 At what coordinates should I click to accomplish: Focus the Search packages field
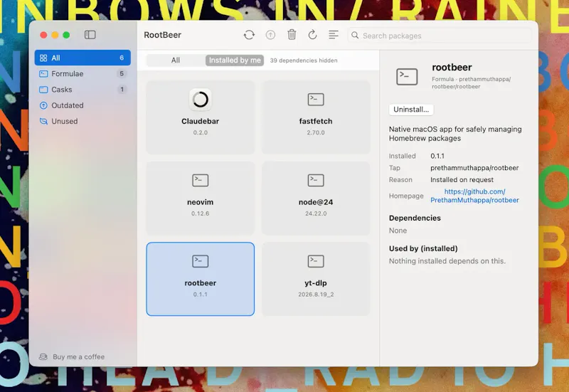pyautogui.click(x=440, y=36)
